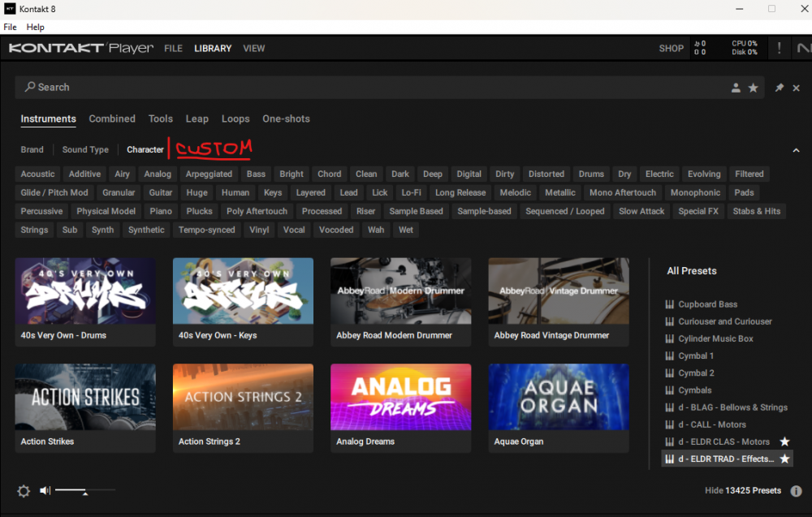Click the Kontakt Player logo

coord(80,48)
